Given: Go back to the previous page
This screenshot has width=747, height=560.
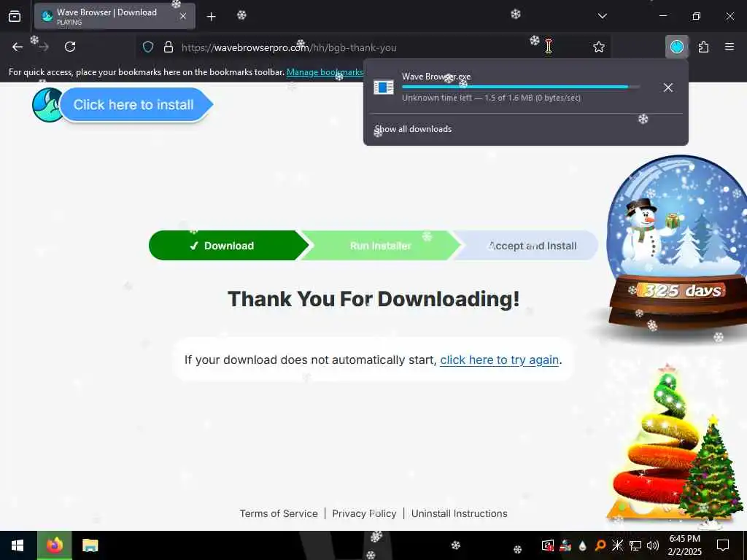Looking at the screenshot, I should (x=18, y=47).
